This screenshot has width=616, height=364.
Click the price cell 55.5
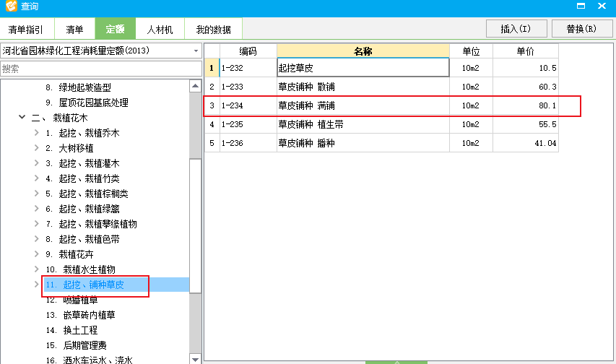[526, 124]
